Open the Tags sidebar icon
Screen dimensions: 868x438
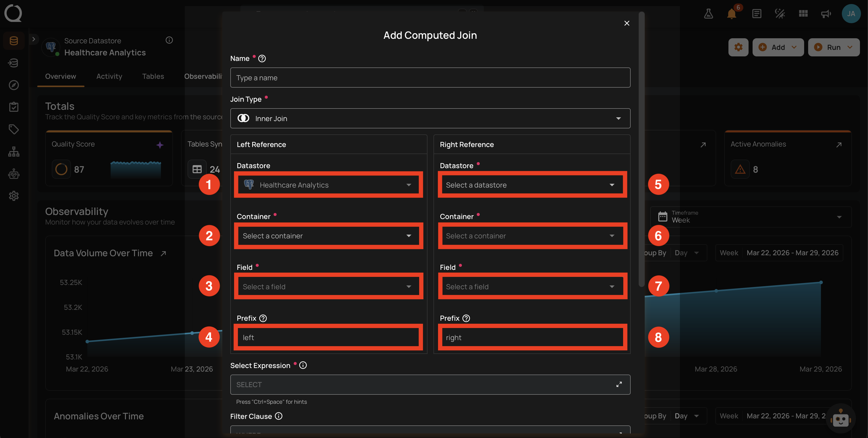click(x=14, y=129)
